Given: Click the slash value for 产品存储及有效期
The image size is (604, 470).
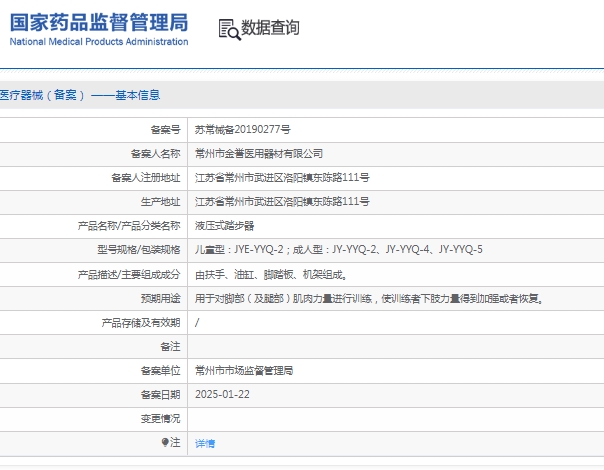Looking at the screenshot, I should pyautogui.click(x=197, y=322).
